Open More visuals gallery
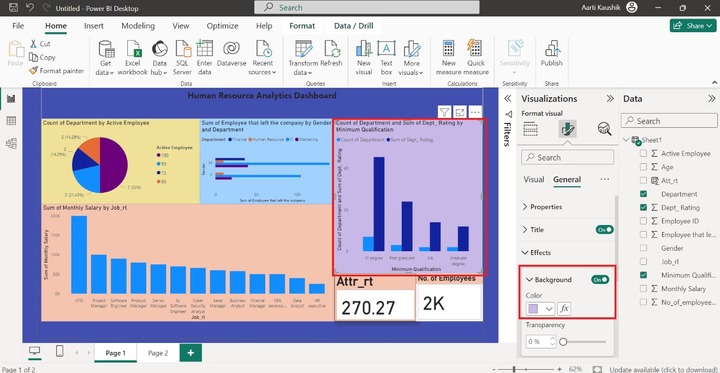The image size is (720, 373). tap(411, 58)
